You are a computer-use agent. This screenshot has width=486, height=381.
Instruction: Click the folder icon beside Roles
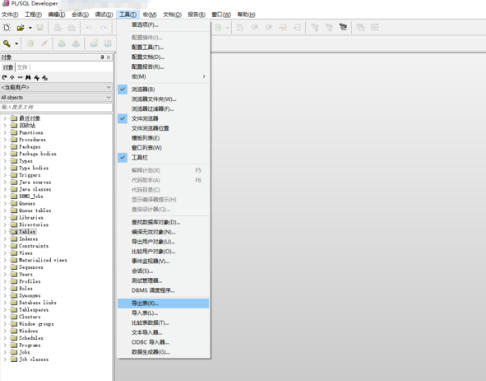14,288
